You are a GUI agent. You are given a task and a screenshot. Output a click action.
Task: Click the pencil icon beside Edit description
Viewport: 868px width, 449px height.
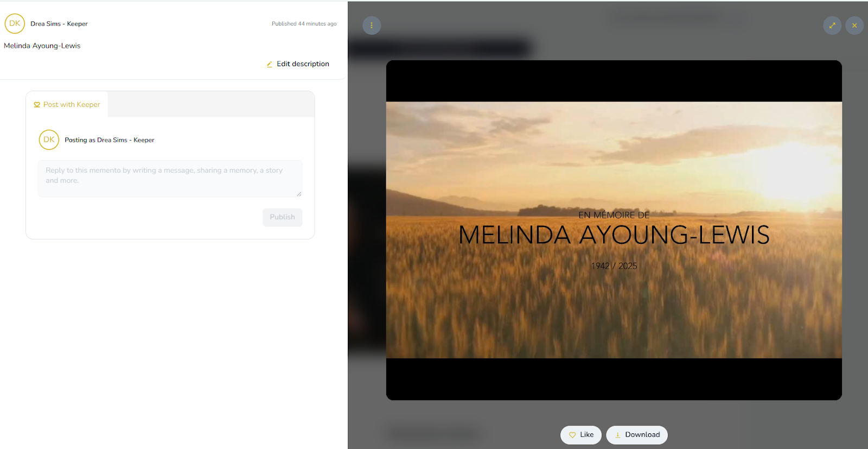(x=269, y=64)
